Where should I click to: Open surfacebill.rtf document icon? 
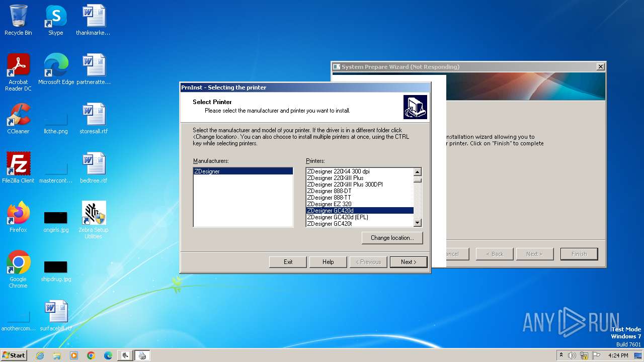point(55,316)
